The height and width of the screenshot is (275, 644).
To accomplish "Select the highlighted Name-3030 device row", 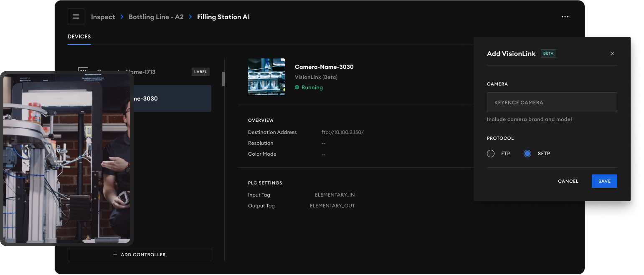I will (x=172, y=98).
